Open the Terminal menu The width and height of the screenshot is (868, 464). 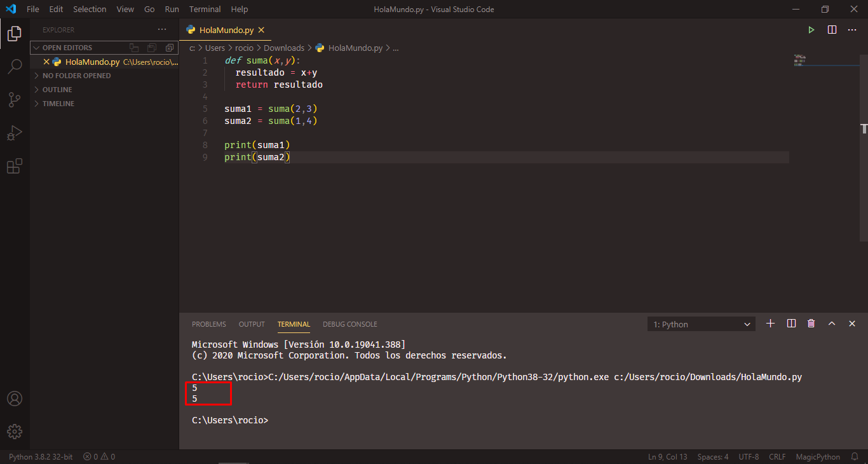(205, 10)
